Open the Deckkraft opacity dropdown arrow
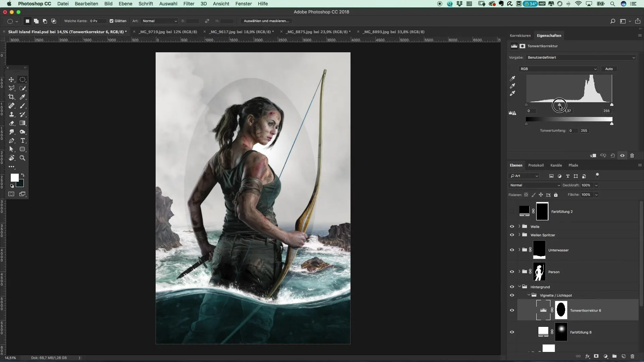Viewport: 644px width, 362px height. click(x=596, y=185)
